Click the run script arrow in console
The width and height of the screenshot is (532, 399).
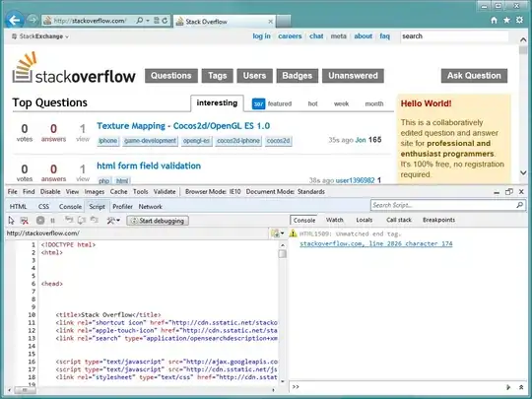508,387
